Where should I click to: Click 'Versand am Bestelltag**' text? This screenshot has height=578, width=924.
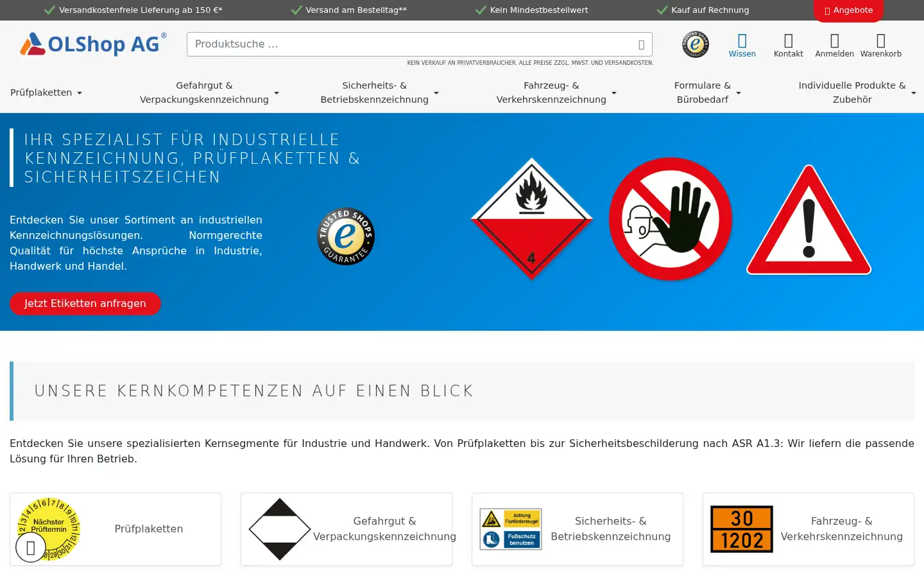coord(356,10)
